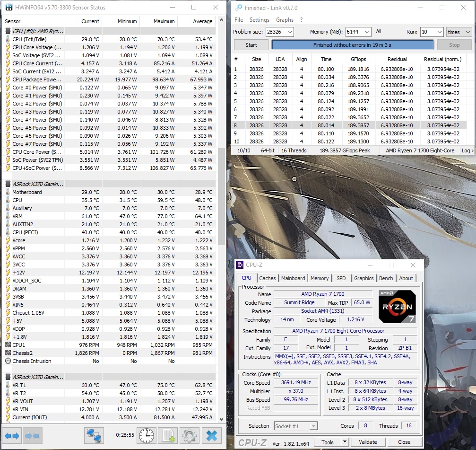Click the 189.3857 GFlops Peak status text
The height and width of the screenshot is (450, 476).
pos(345,150)
